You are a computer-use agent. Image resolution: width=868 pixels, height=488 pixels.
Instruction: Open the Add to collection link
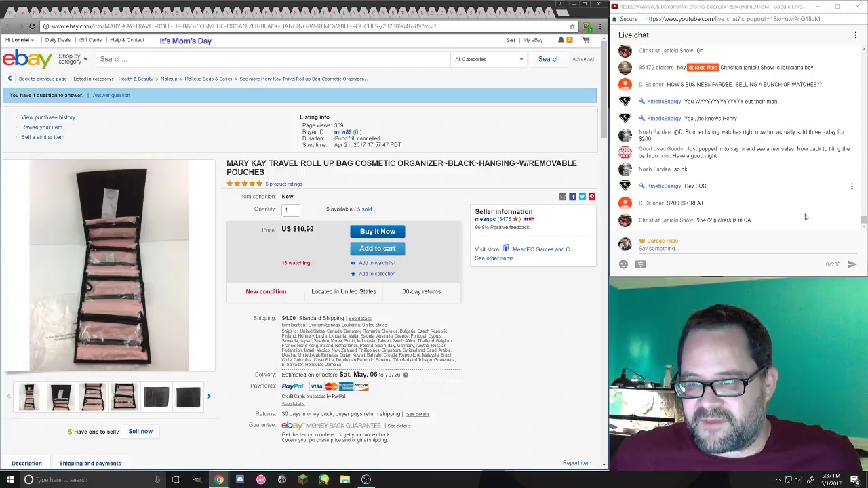pos(377,274)
